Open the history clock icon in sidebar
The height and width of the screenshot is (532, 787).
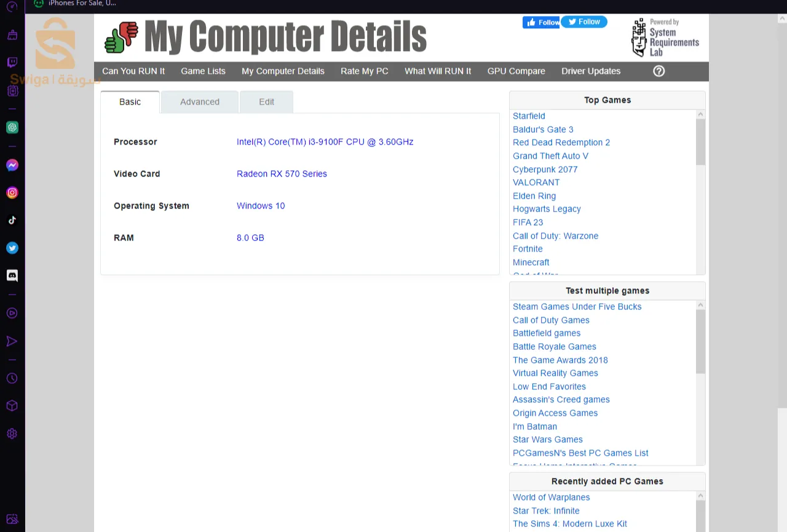tap(12, 378)
